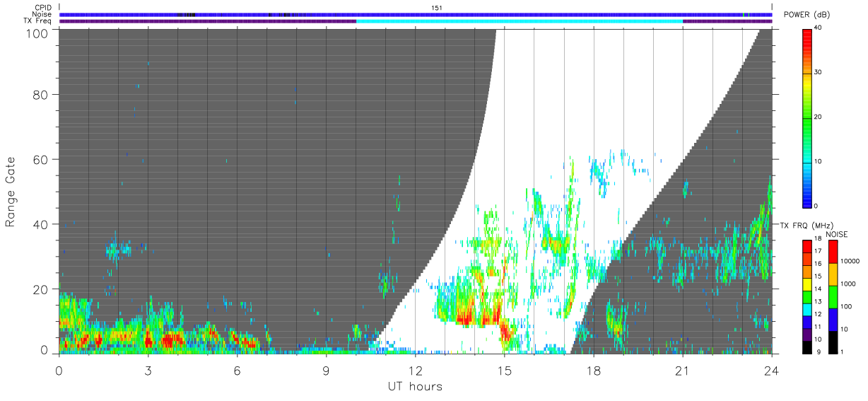Click the green swatch in the NOISE legend

(833, 296)
